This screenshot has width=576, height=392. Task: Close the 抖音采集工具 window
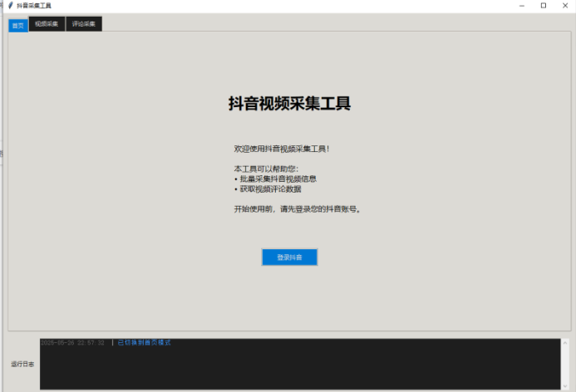click(x=565, y=6)
